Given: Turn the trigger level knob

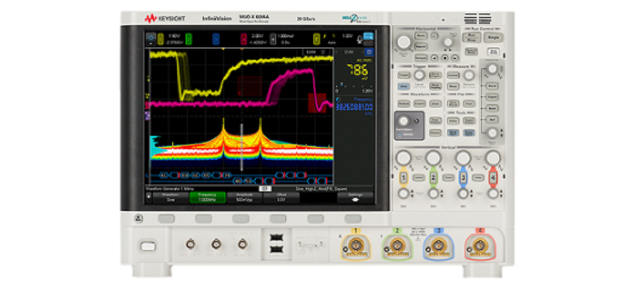Looking at the screenshot, I should (419, 75).
